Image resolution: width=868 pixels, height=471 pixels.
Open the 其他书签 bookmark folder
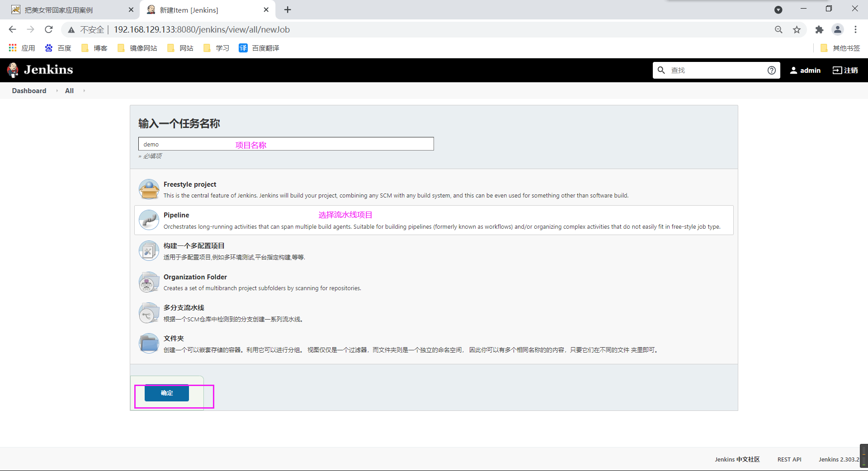[840, 48]
